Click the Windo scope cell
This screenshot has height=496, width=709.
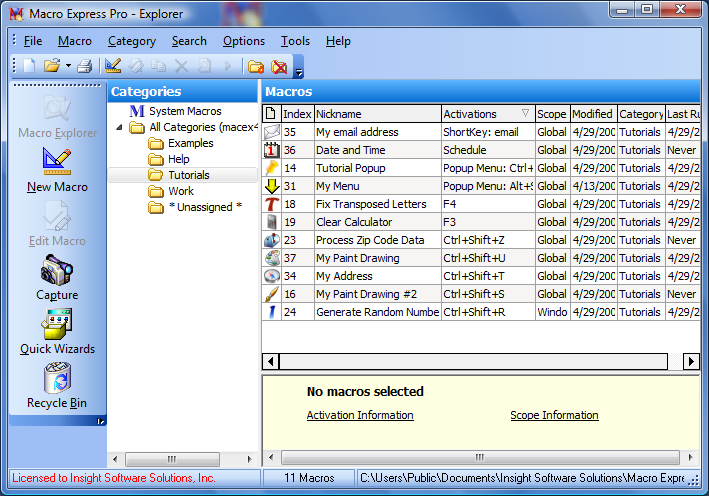[553, 312]
